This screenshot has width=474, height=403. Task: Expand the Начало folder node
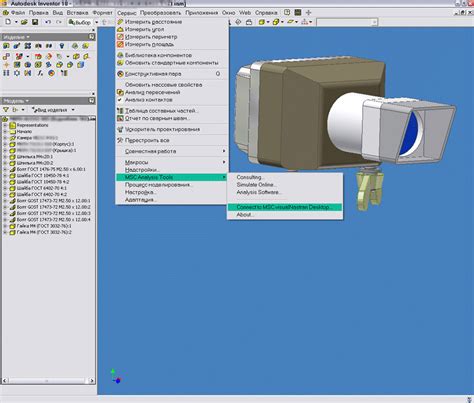point(5,132)
